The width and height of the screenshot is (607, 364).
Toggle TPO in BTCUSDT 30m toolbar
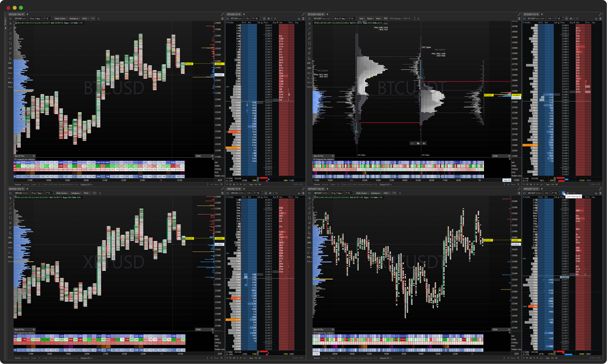[385, 18]
